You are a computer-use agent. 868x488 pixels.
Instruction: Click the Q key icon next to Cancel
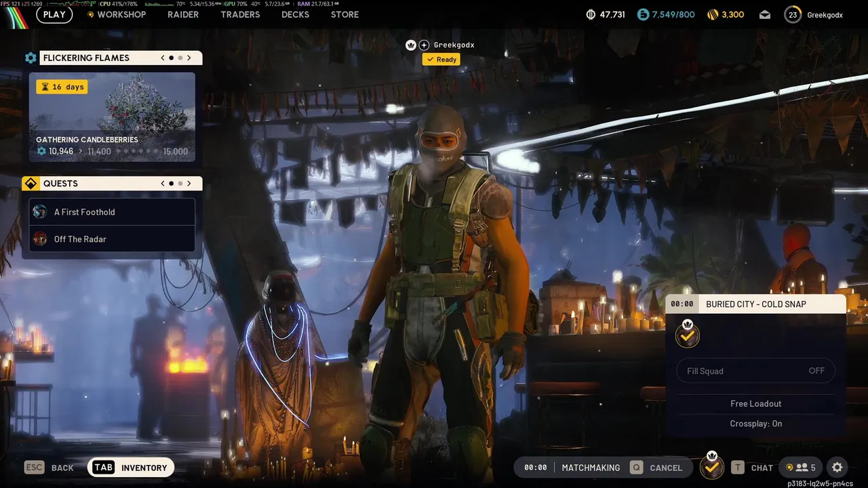pyautogui.click(x=636, y=468)
